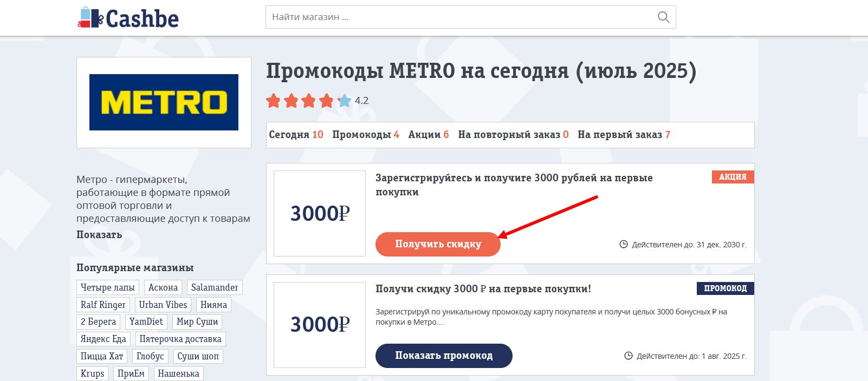
Task: Click the 'Популярные магазины' heading
Action: pyautogui.click(x=135, y=268)
